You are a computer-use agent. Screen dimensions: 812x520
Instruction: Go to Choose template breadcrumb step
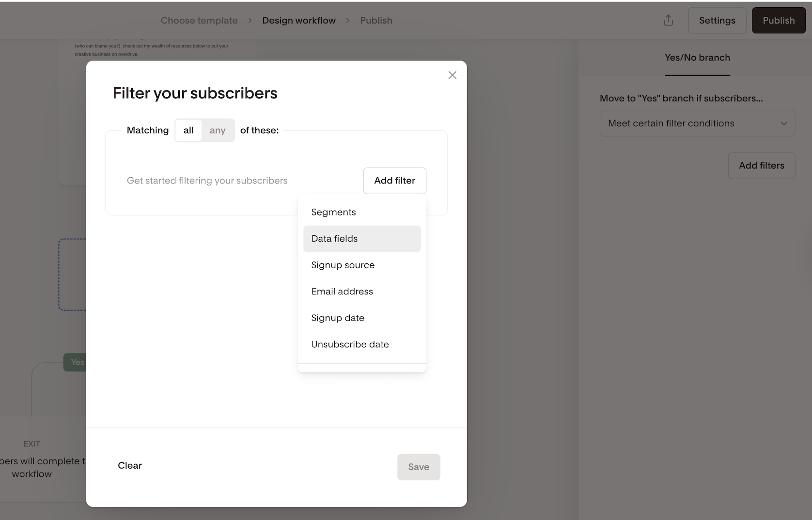click(199, 20)
